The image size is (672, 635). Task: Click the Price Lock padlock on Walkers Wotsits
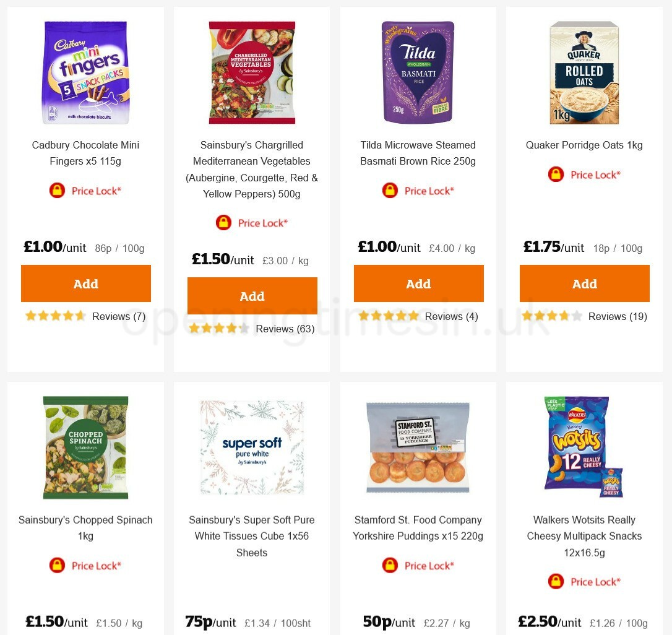[x=556, y=581]
